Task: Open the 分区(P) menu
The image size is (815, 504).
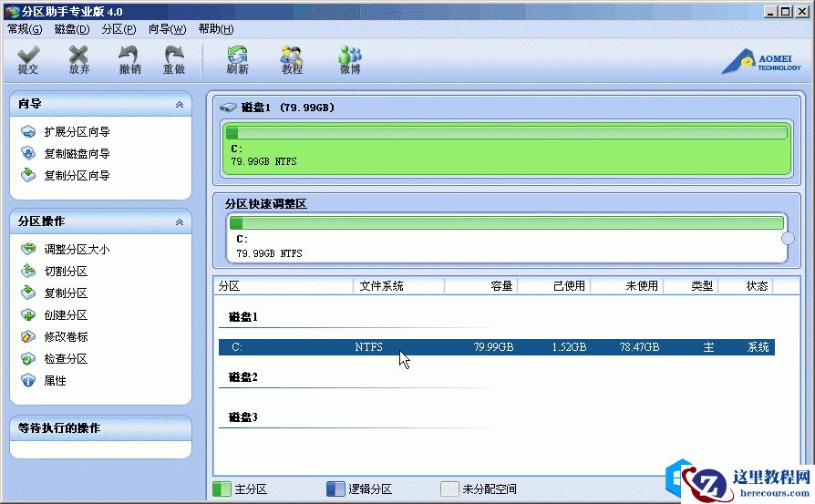Action: (x=119, y=29)
